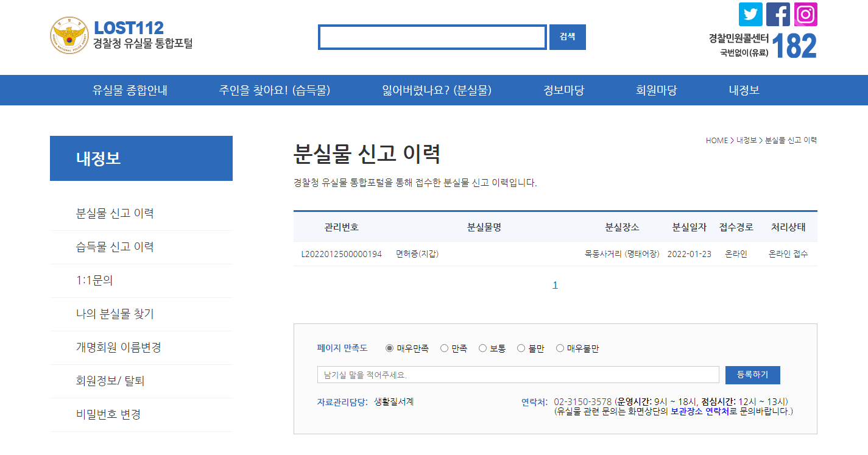Open the 내정보 top navigation menu
868x455 pixels.
744,90
